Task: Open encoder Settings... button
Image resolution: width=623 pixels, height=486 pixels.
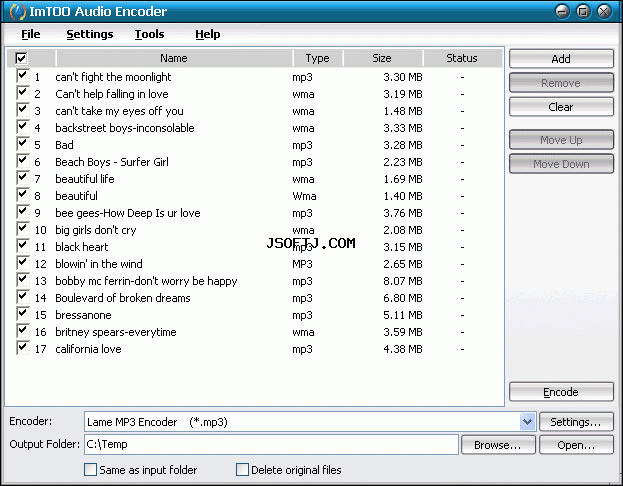Action: point(576,422)
